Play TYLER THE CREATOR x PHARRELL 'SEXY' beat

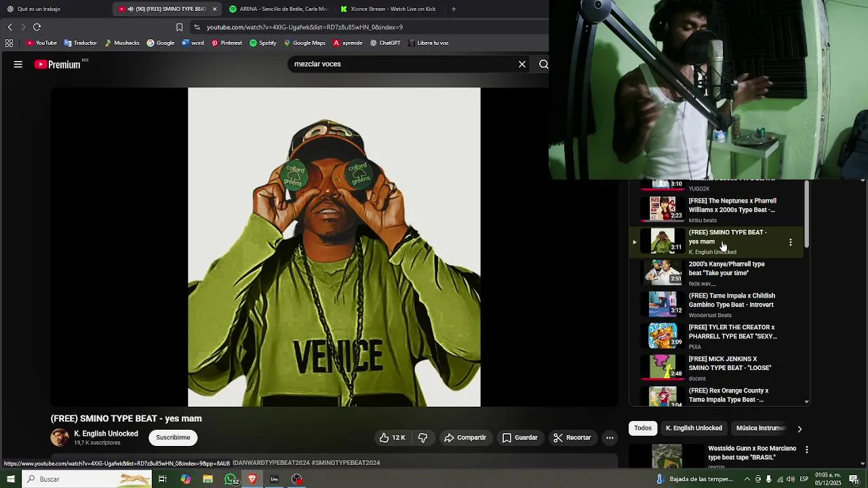[x=715, y=335]
